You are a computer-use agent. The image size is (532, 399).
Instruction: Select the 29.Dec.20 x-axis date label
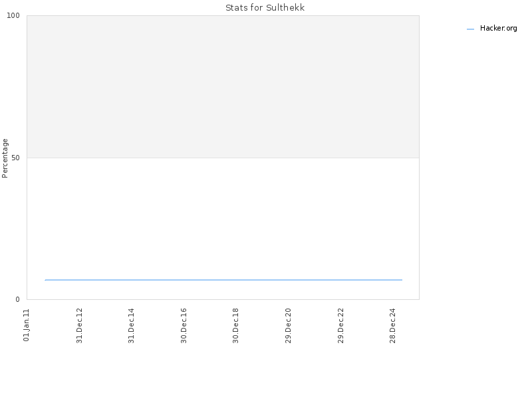click(288, 326)
